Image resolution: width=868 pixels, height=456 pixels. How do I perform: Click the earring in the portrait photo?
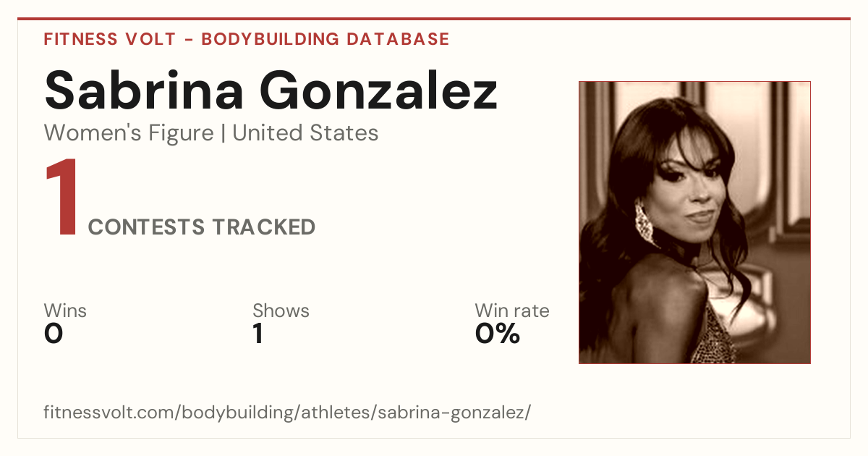pyautogui.click(x=643, y=223)
